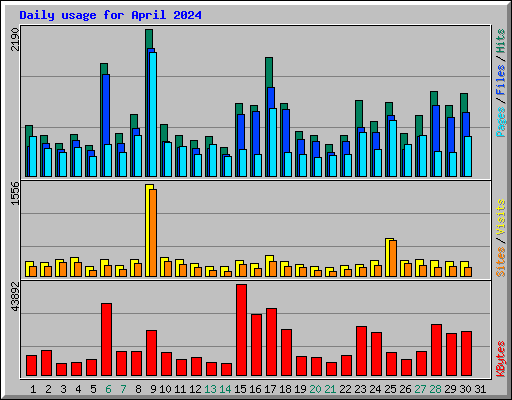Viewport: 512px width, 400px height.
Task: Click the KBytes legend label
Action: [x=500, y=359]
